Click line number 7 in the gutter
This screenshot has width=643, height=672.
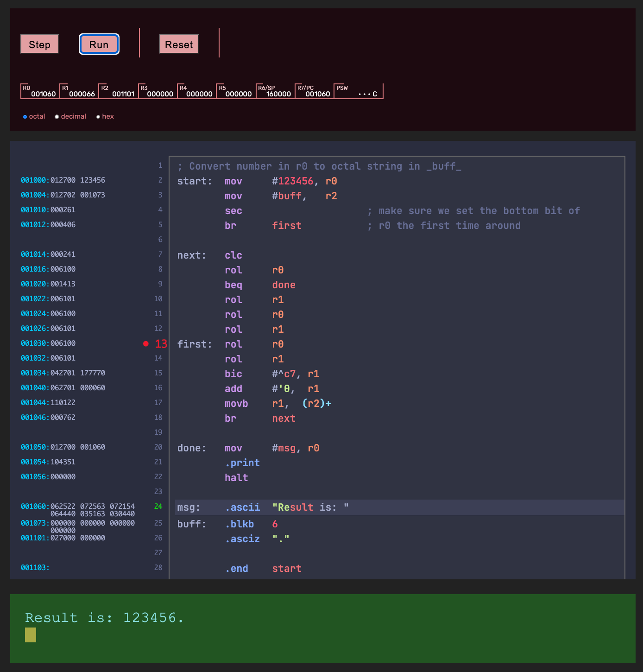(160, 254)
